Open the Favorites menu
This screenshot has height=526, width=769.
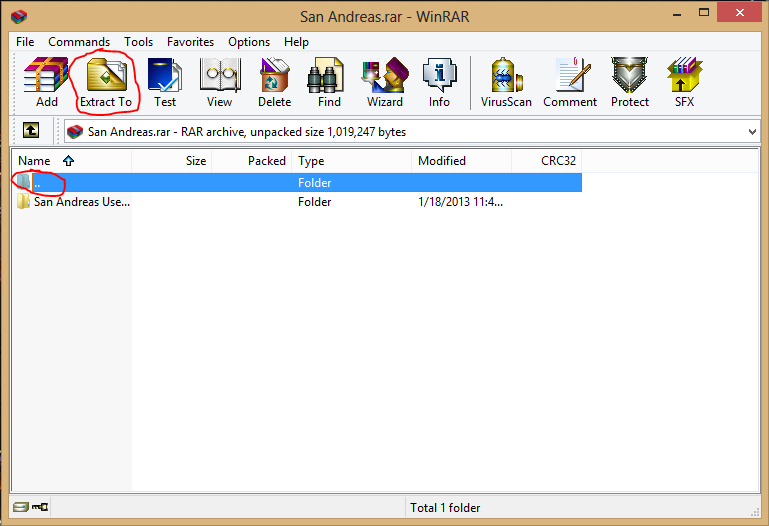[x=190, y=42]
